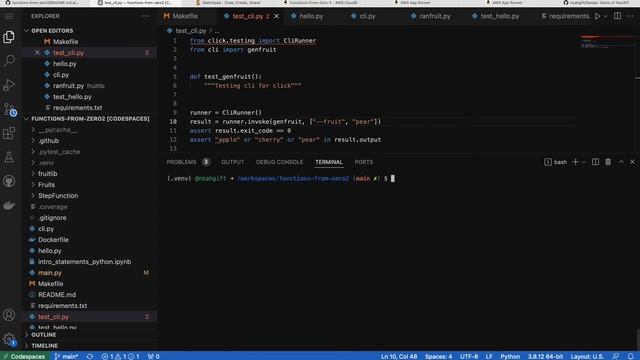Switch to the requirements editor tab
Screen dimensions: 640x360
click(x=565, y=16)
